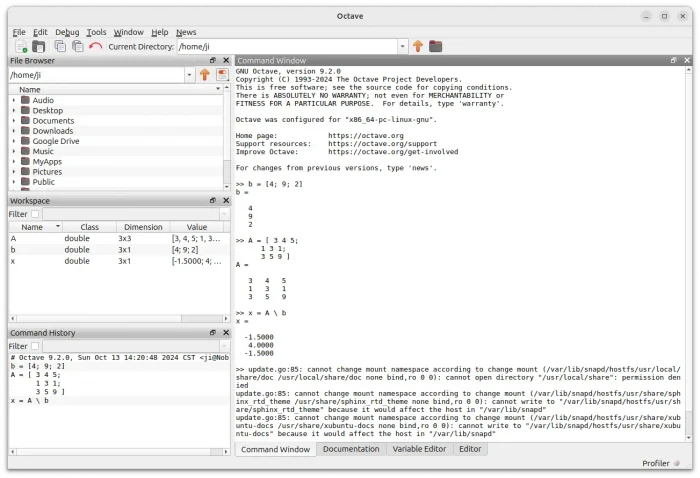Open the Window menu
Screen dimensions: 700x478
pos(128,32)
